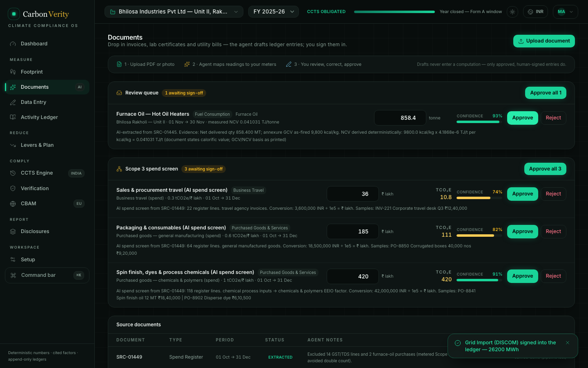Click the Business Travel category tag
588x368 pixels.
[248, 190]
